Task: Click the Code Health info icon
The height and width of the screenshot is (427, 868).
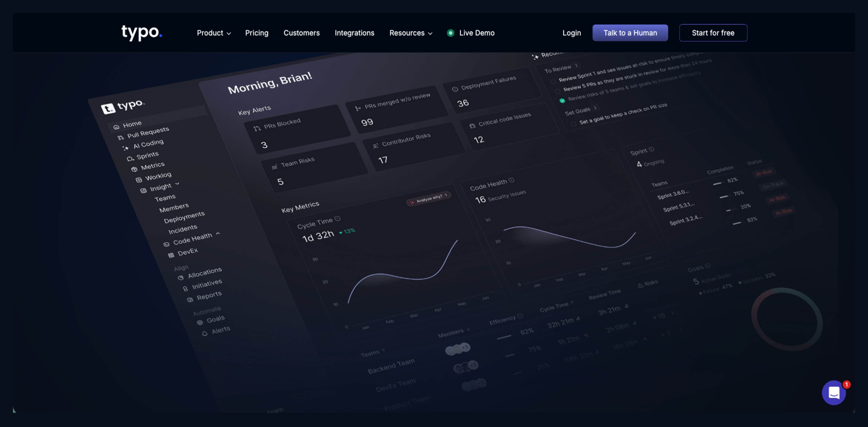Action: pos(512,180)
